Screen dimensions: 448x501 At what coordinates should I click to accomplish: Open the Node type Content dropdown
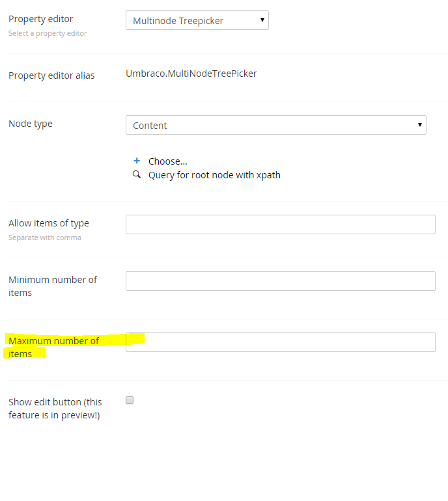[x=275, y=125]
